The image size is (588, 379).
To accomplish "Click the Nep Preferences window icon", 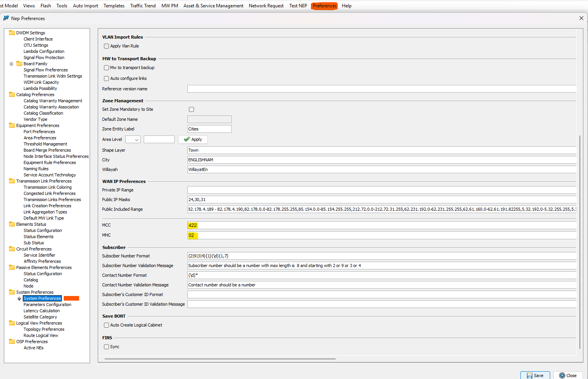I will point(6,18).
